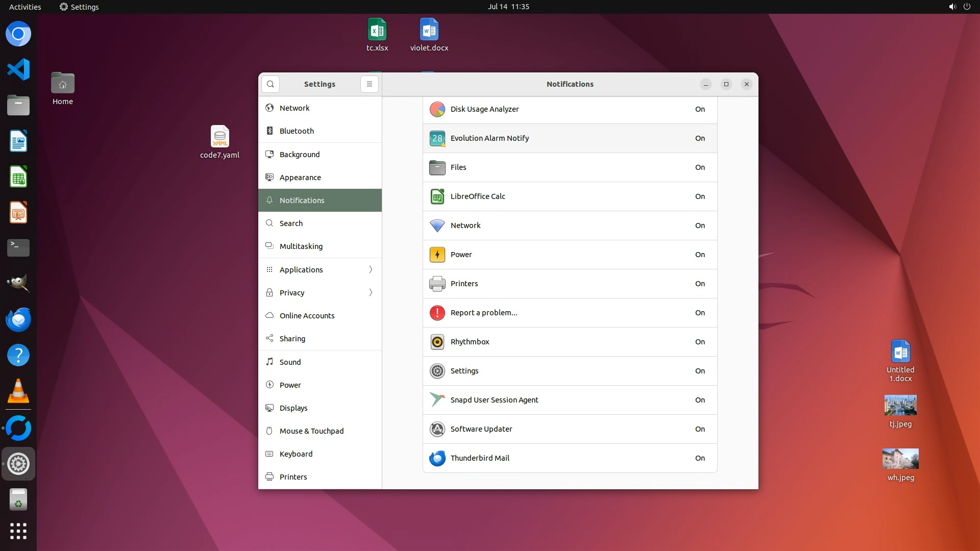Viewport: 980px width, 551px height.
Task: Click the Thunderbird Mail icon in list
Action: point(437,458)
